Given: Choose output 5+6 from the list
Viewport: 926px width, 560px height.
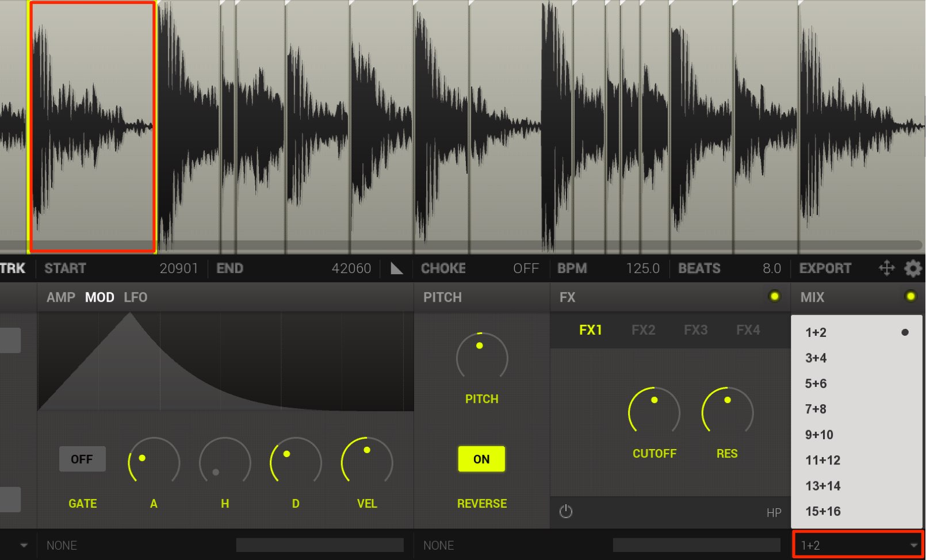Looking at the screenshot, I should [857, 383].
